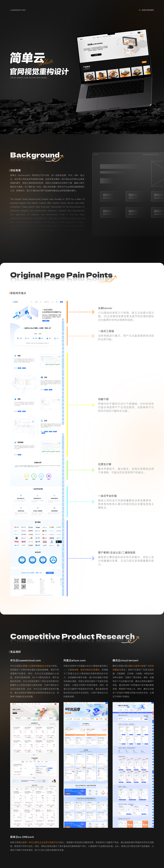
Task: Click 客户案例/企业认证/二维码信息 annotation title
Action: [x=116, y=553]
